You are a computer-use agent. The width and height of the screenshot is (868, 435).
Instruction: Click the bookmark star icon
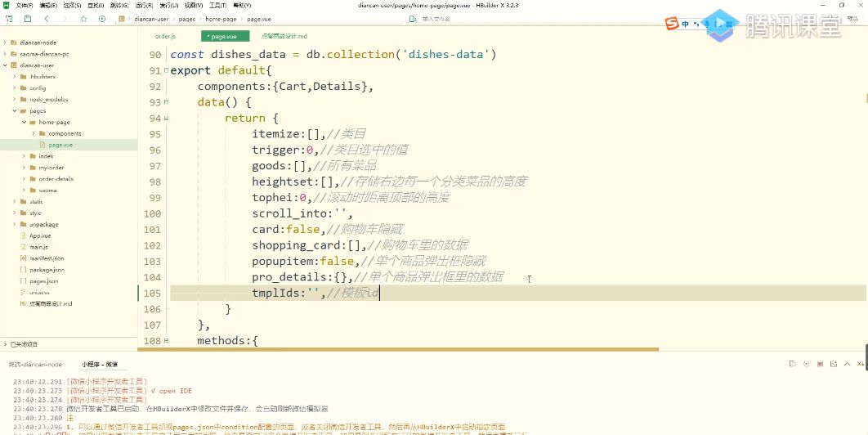[x=83, y=19]
